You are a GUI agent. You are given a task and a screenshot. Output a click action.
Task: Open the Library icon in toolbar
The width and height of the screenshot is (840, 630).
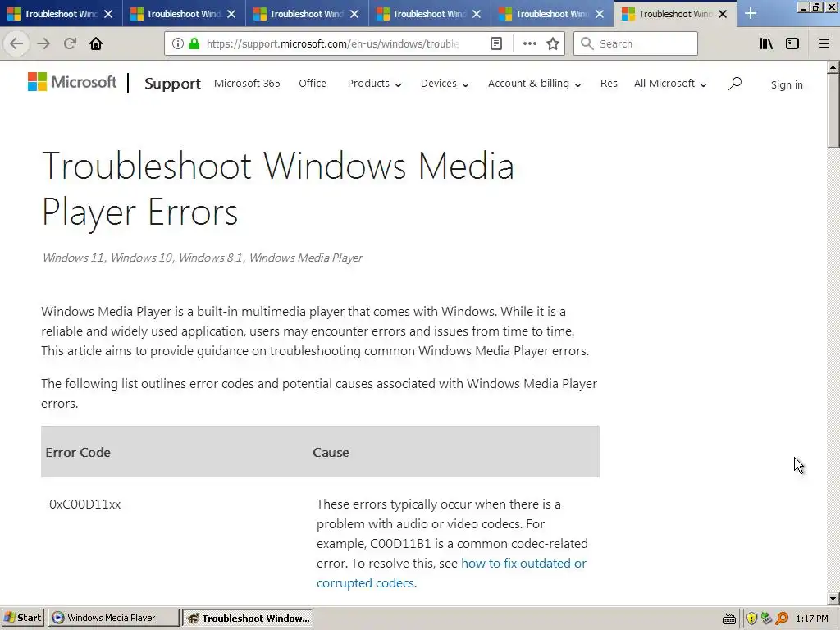point(766,43)
